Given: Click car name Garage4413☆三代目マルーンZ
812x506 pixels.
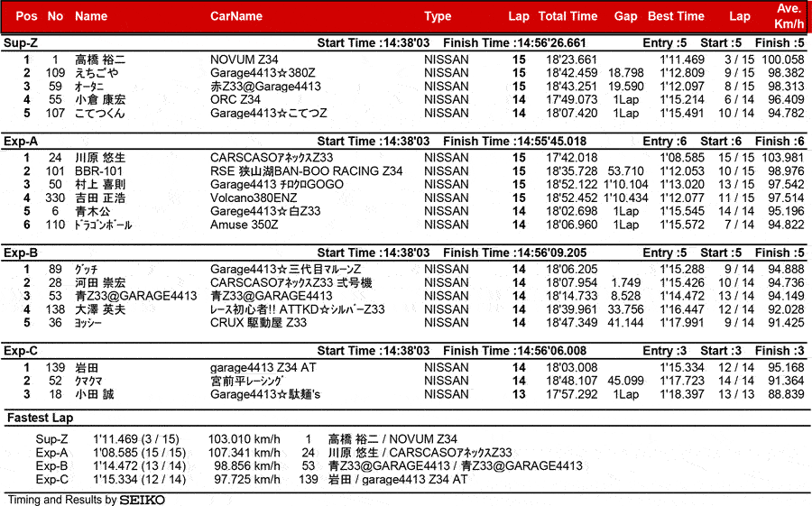Looking at the screenshot, I should pyautogui.click(x=285, y=270).
